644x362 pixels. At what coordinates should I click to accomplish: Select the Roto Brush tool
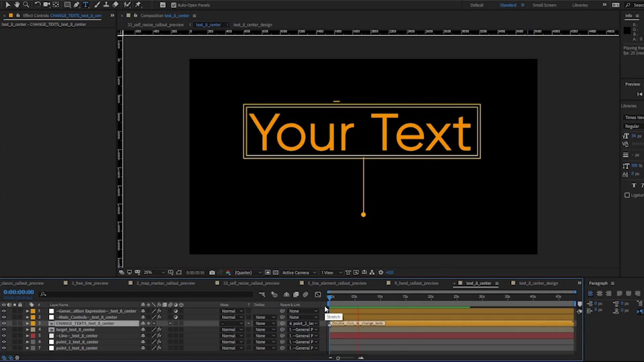coord(127,5)
